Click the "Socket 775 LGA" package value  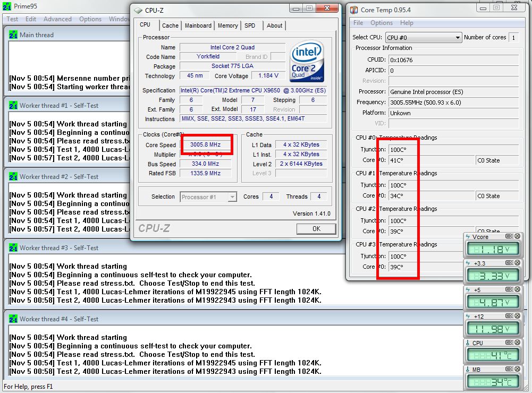[232, 66]
